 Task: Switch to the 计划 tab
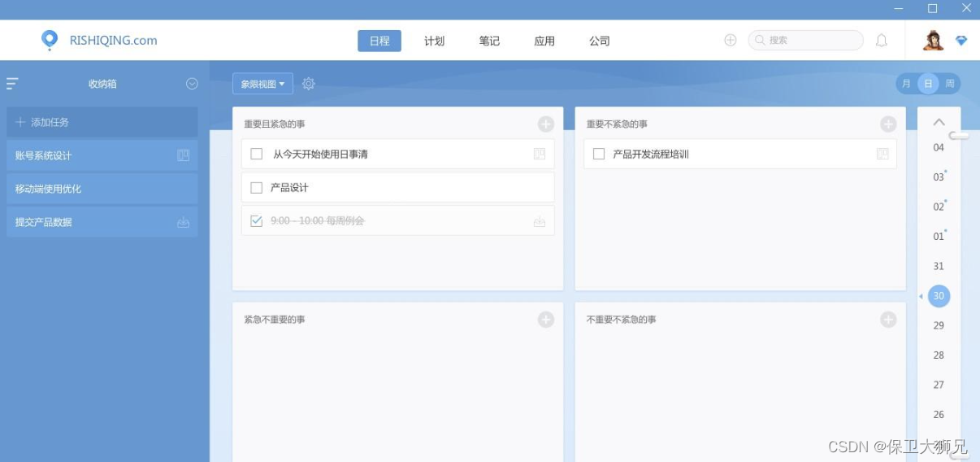[435, 41]
